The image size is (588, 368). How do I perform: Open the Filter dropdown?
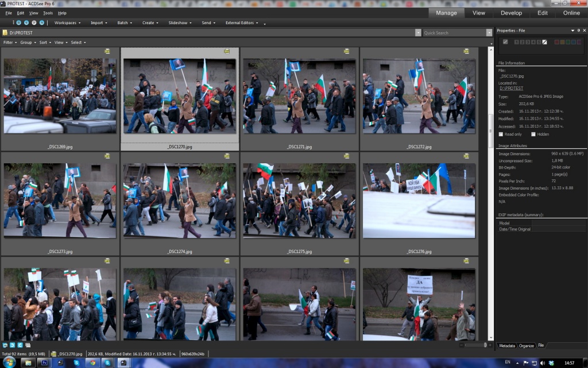click(10, 43)
